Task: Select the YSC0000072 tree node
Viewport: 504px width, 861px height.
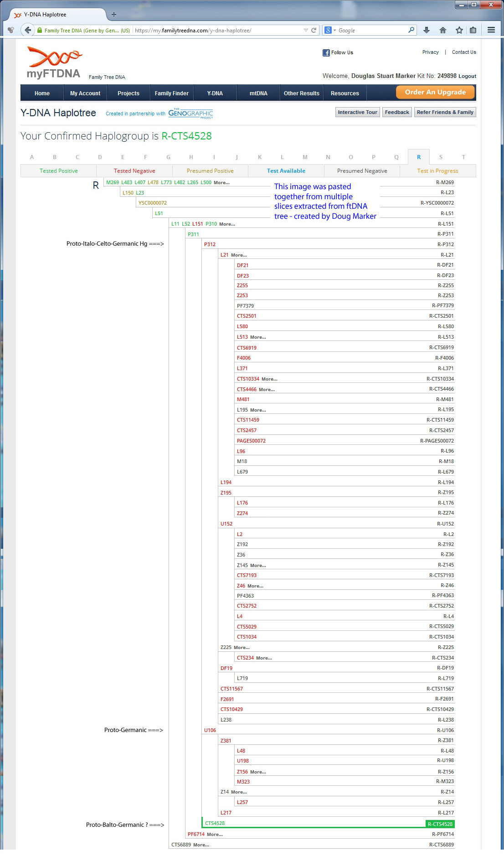Action: tap(153, 203)
